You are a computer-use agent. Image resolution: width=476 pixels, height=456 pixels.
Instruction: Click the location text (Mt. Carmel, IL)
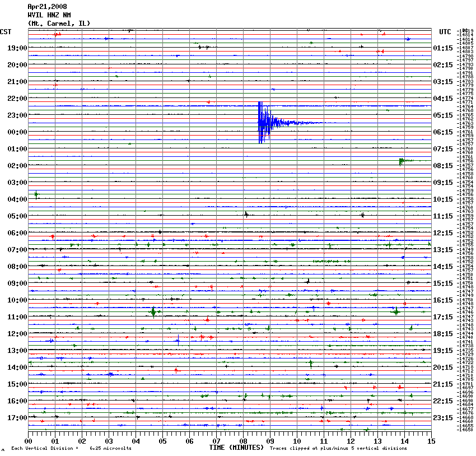(59, 24)
